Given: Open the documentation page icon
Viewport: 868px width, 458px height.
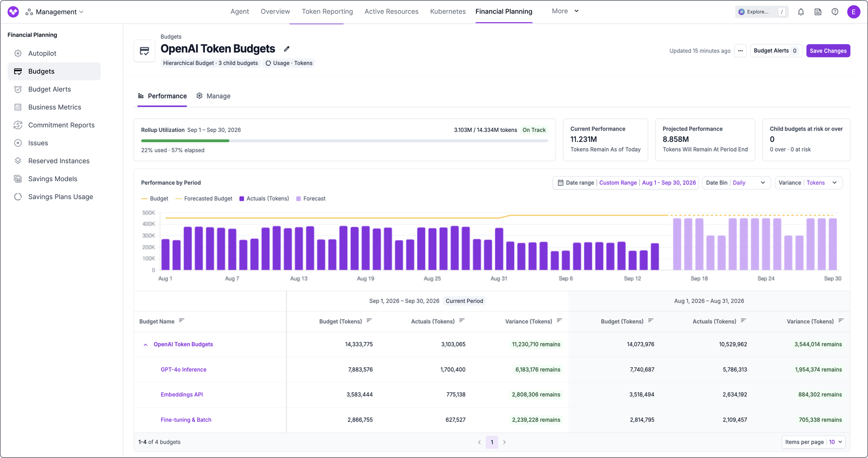Looking at the screenshot, I should click(818, 12).
